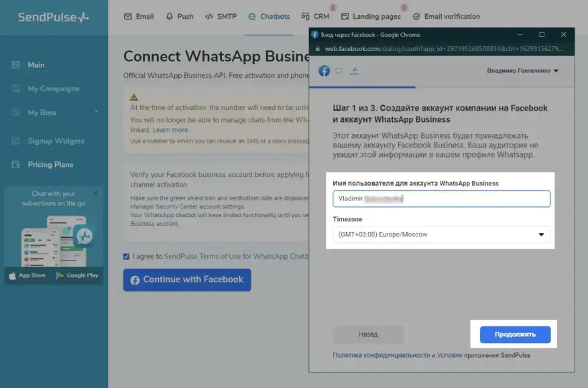
Task: Click the Назад back button
Action: tap(368, 334)
